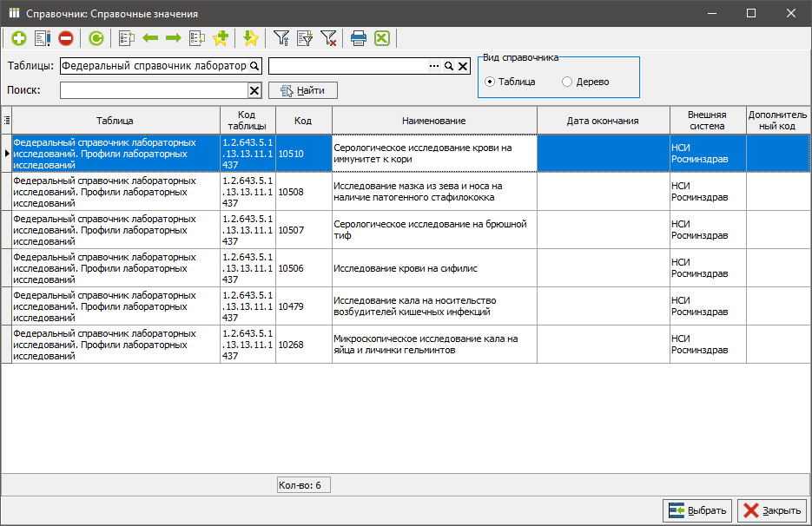Image resolution: width=812 pixels, height=526 pixels.
Task: Click the empty second filter input field
Action: (348, 66)
